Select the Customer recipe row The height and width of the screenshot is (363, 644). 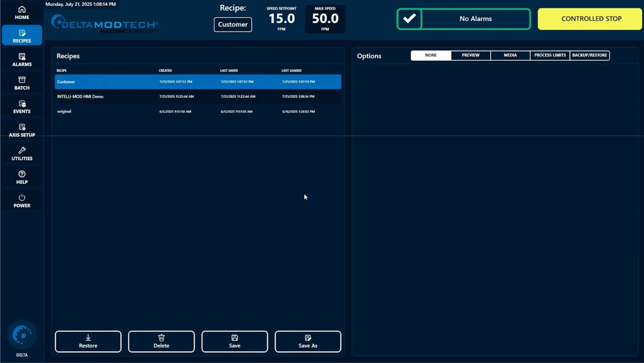[198, 82]
